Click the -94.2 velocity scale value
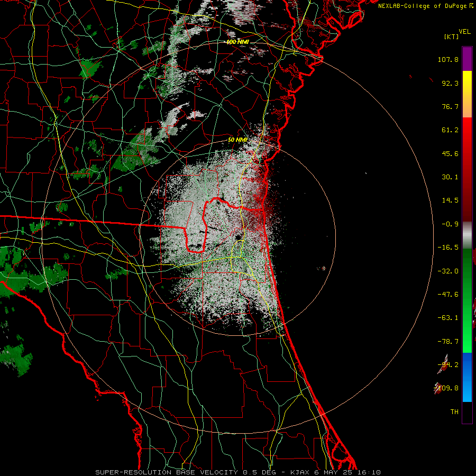The height and width of the screenshot is (476, 476). coord(448,365)
